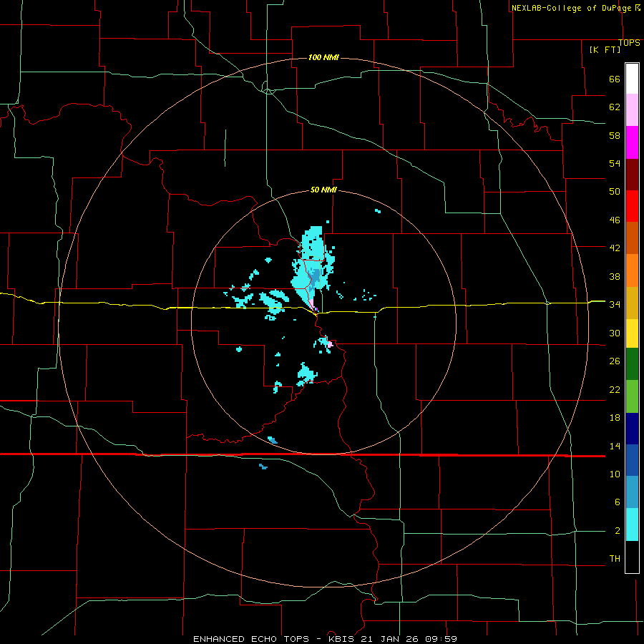Click the 50 NMI range ring label
The width and height of the screenshot is (644, 644).
click(323, 190)
